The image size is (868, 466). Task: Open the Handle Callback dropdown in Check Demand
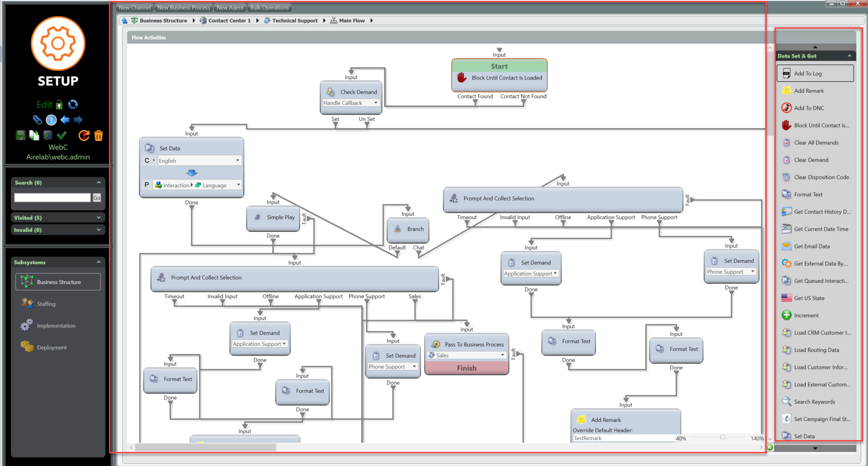click(376, 103)
